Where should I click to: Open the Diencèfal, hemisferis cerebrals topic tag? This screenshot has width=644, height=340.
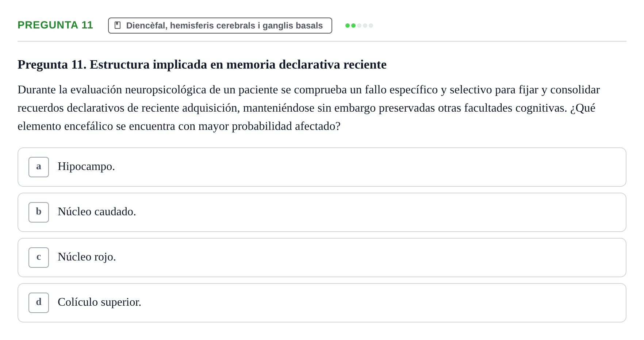tap(220, 26)
